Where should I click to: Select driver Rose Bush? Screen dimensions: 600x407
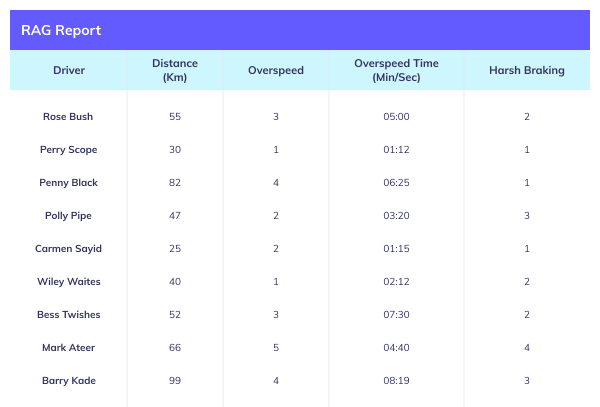tap(68, 116)
